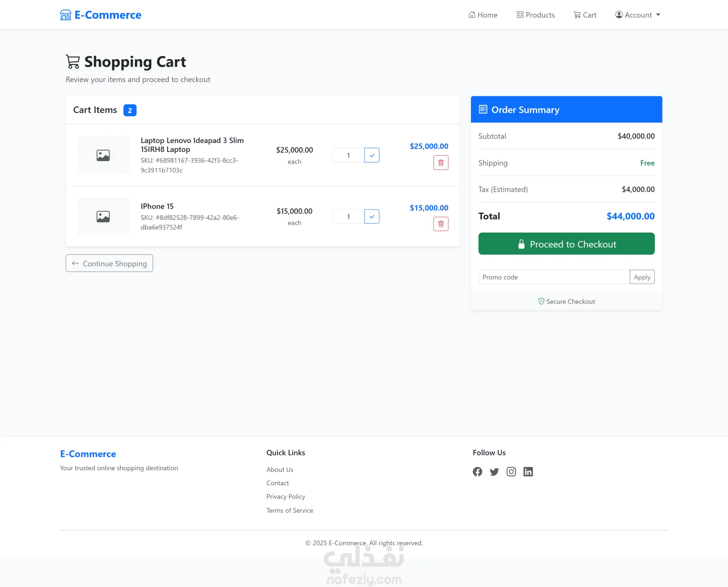The height and width of the screenshot is (587, 728).
Task: Apply the promo code
Action: [x=642, y=277]
